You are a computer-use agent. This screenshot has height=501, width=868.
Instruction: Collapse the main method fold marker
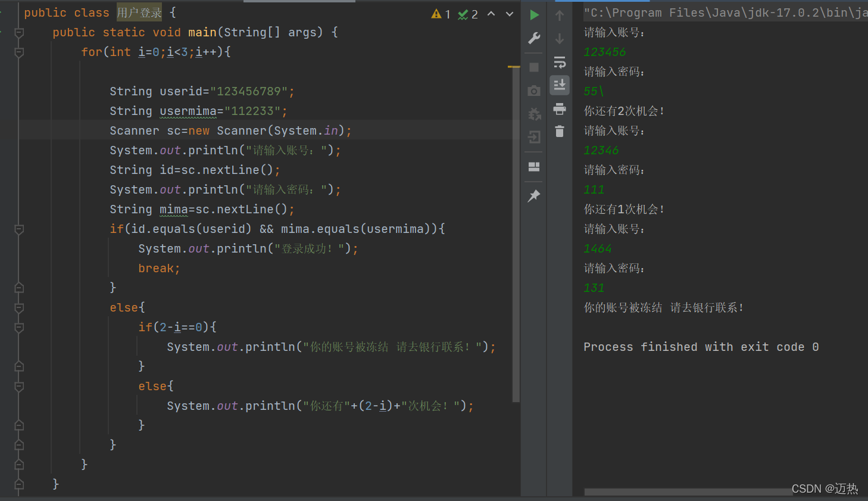tap(19, 32)
